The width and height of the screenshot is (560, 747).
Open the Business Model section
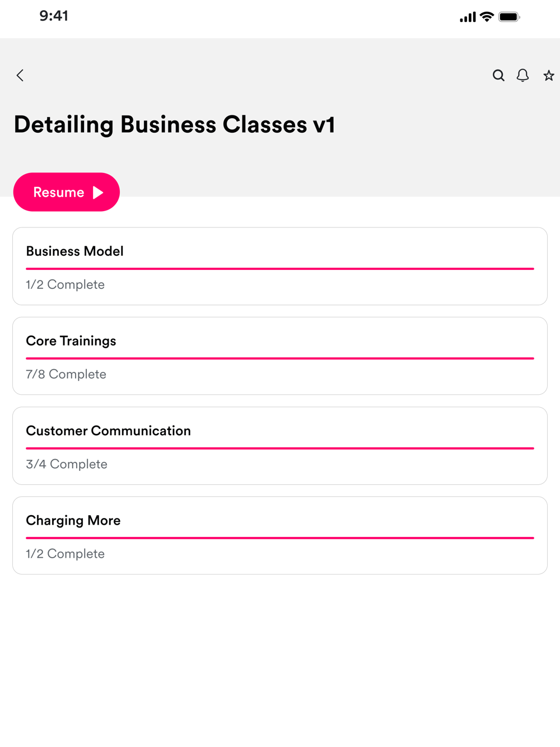(x=75, y=251)
